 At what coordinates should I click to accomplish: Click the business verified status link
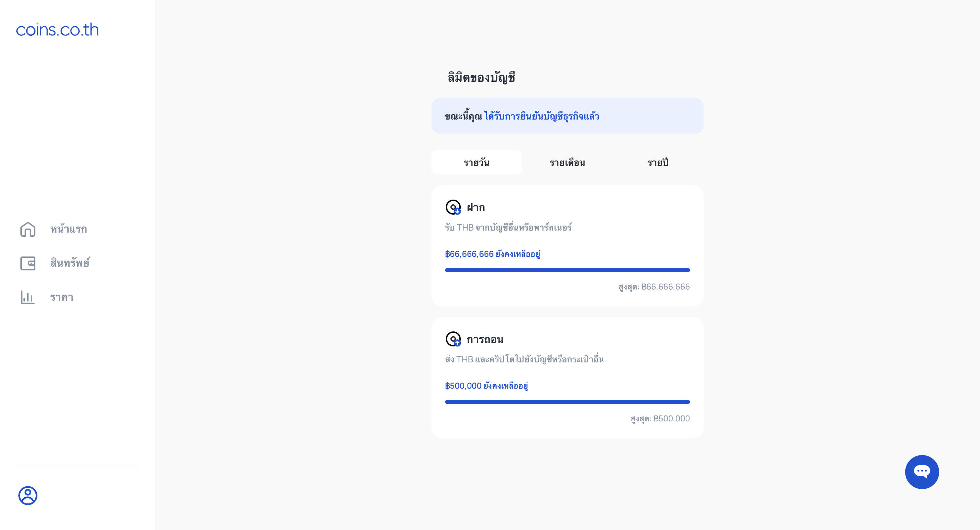click(x=542, y=116)
